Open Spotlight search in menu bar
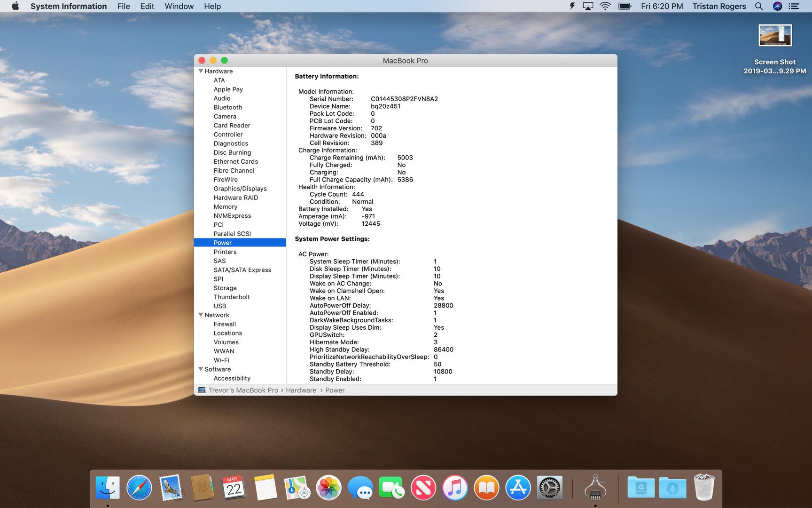812x508 pixels. [x=759, y=6]
